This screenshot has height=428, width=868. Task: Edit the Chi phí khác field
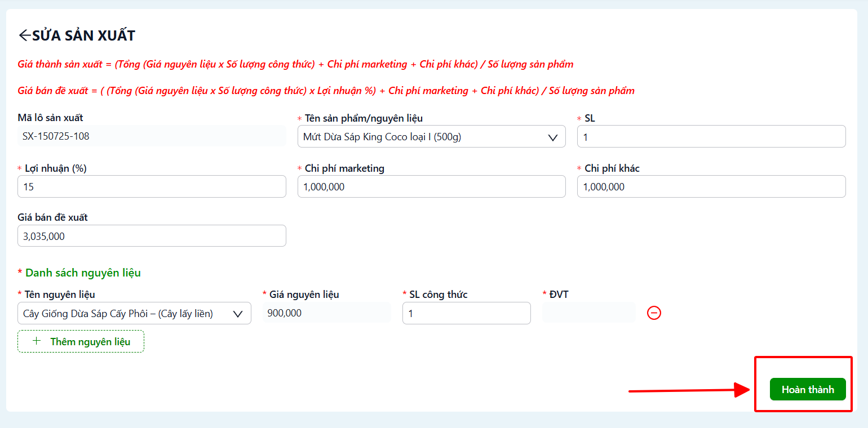coord(711,186)
